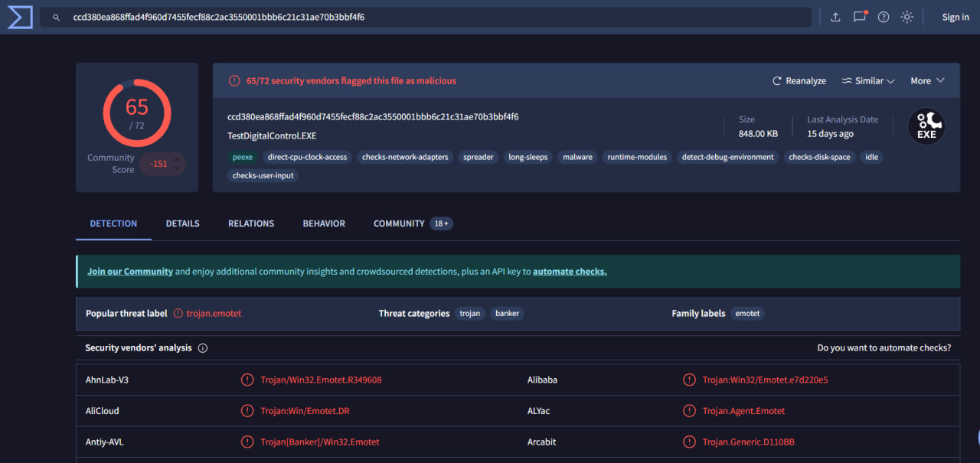Downvote the community score
The image size is (980, 463).
pos(178,168)
